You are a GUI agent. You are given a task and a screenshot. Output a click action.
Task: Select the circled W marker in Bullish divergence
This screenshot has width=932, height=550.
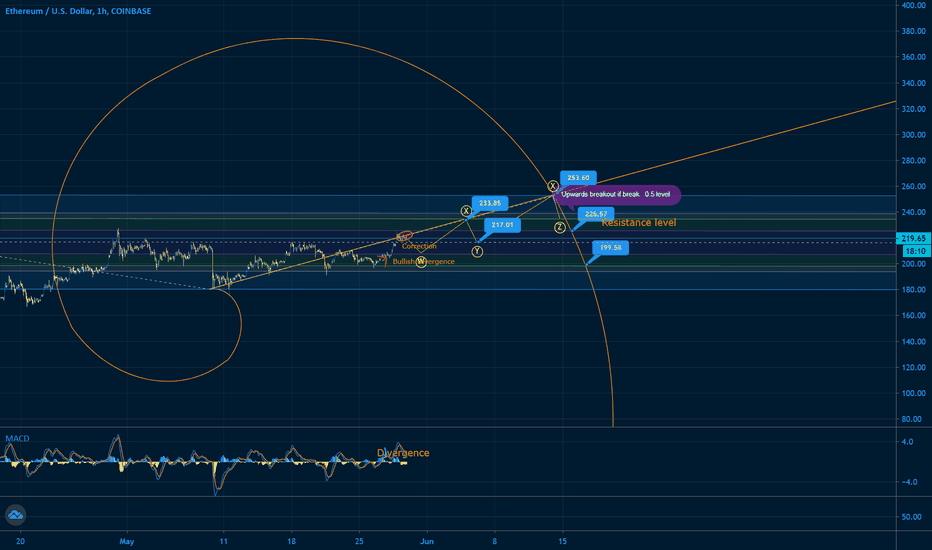pos(421,262)
